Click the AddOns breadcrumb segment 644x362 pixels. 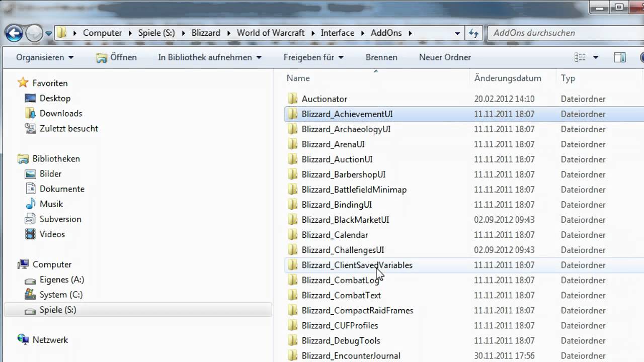click(x=386, y=33)
